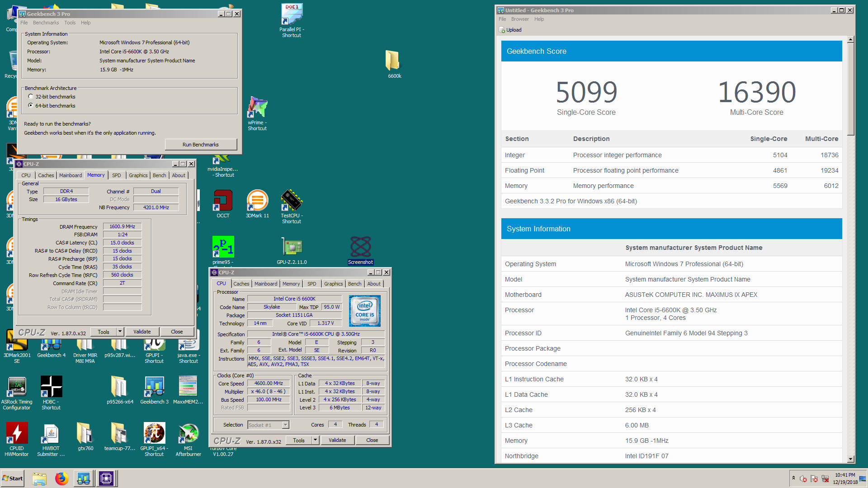Click Firefox in the taskbar
The width and height of the screenshot is (868, 488).
click(61, 478)
